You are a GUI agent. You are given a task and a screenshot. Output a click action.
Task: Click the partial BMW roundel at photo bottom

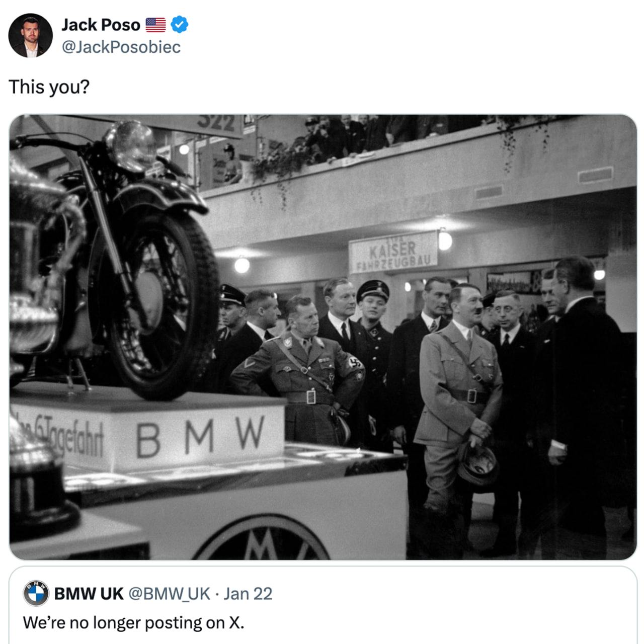(262, 537)
